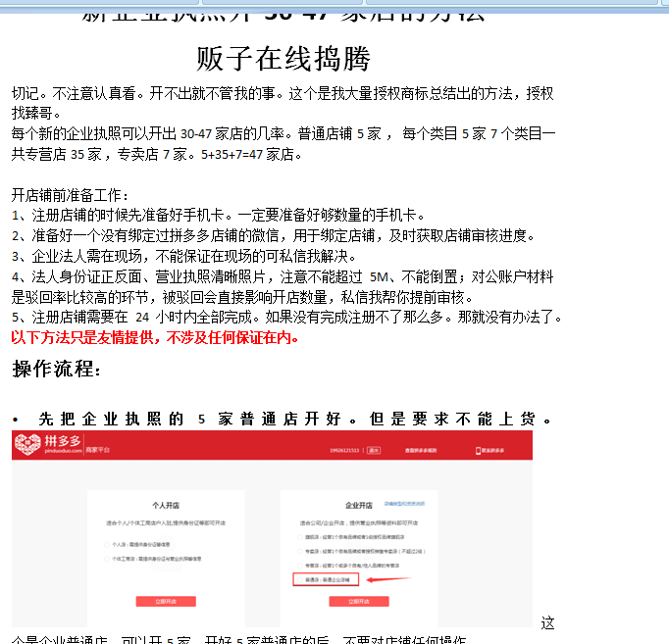Choose the 专营店 radio option
The image size is (669, 644).
pos(299,565)
